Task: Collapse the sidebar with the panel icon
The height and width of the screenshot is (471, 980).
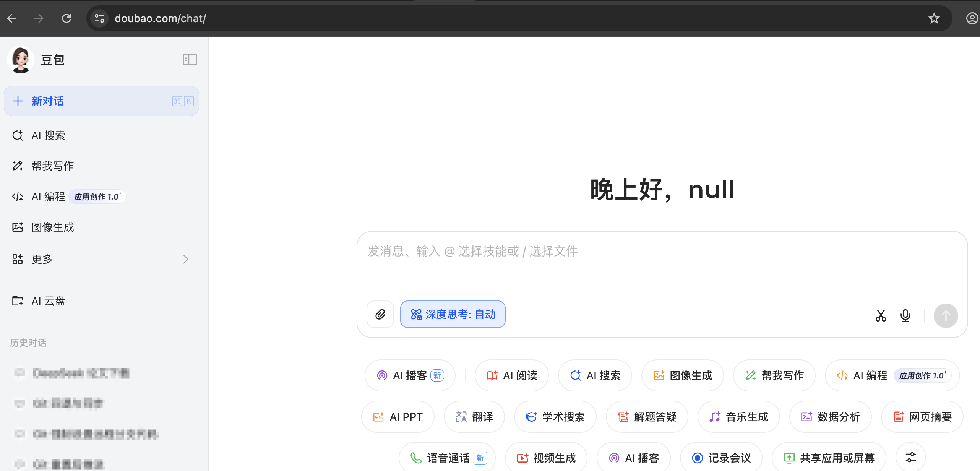Action: (190, 60)
